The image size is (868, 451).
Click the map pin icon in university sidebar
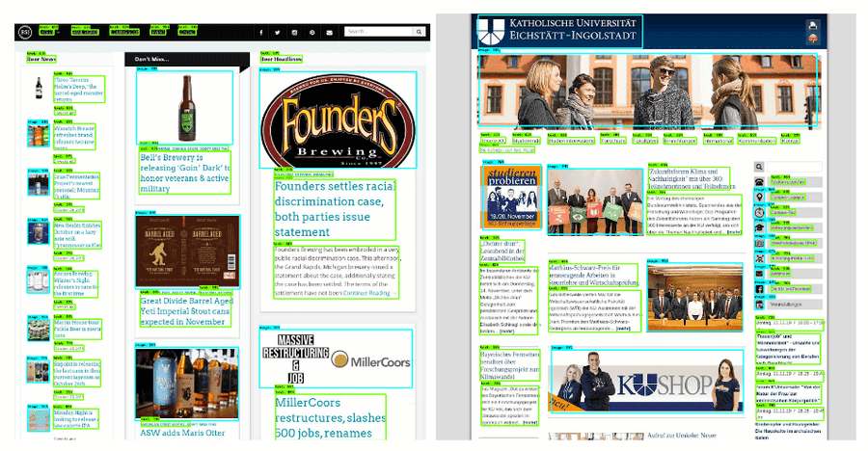coord(759,197)
